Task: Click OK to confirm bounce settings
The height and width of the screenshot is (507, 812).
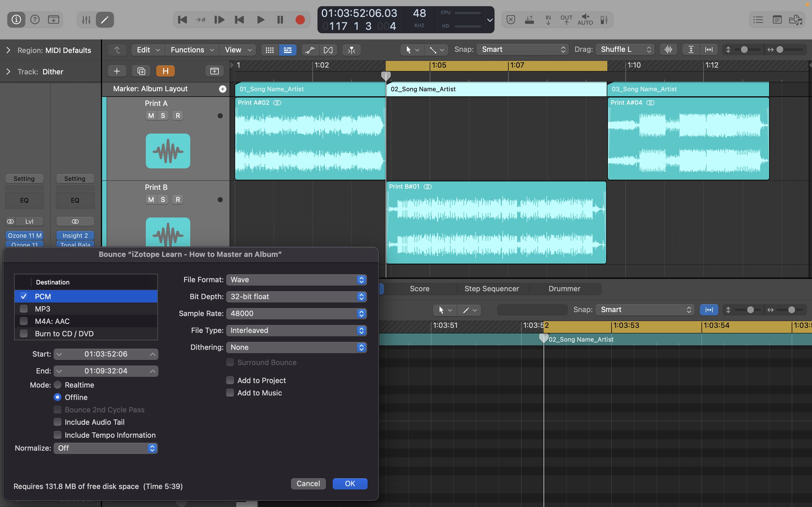Action: click(350, 483)
